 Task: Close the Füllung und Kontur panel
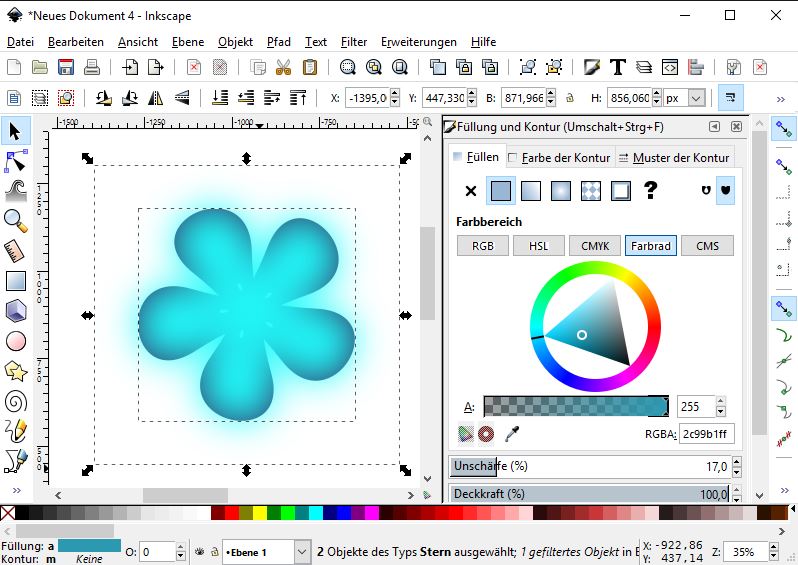click(x=736, y=127)
